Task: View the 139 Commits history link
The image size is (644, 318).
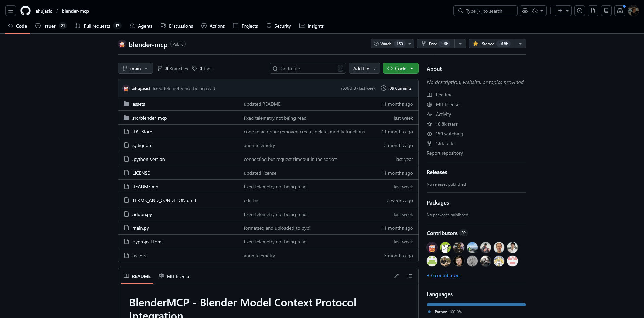Action: tap(396, 88)
